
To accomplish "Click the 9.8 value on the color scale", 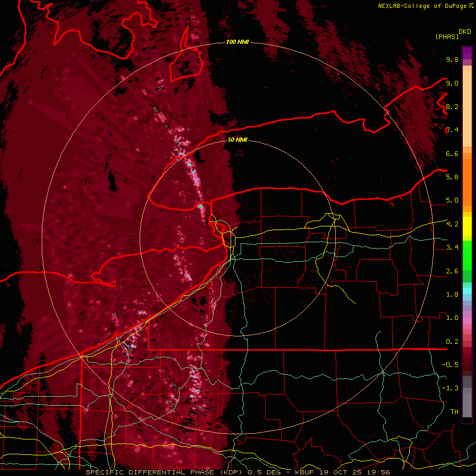I will pos(452,59).
